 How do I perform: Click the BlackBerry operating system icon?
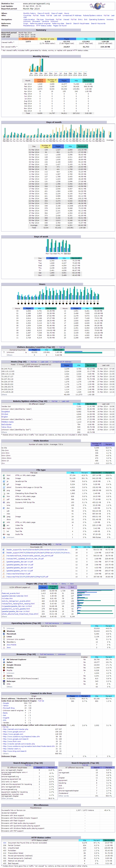(4, 642)
